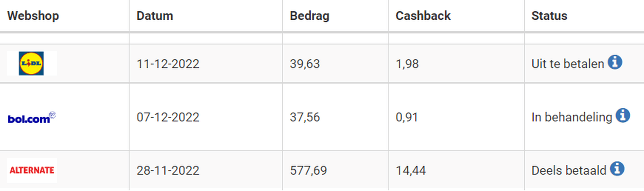This screenshot has width=644, height=191.
Task: Open info icon next to Deels betaald
Action: tap(617, 169)
